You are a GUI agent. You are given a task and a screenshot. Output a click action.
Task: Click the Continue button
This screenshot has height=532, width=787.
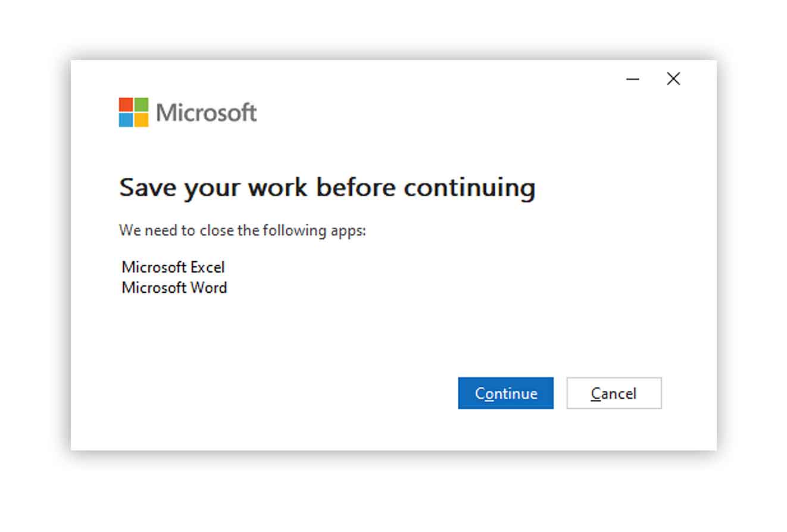505,393
